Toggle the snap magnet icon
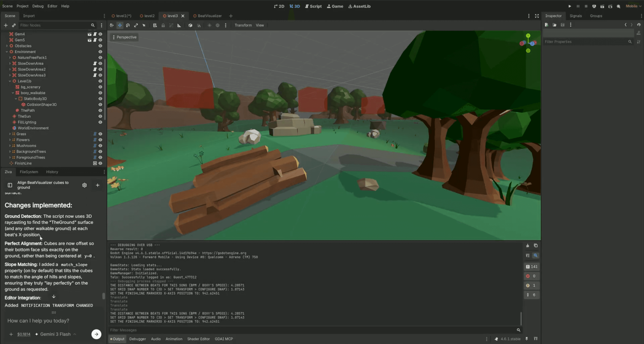This screenshot has height=344, width=644. 199,25
